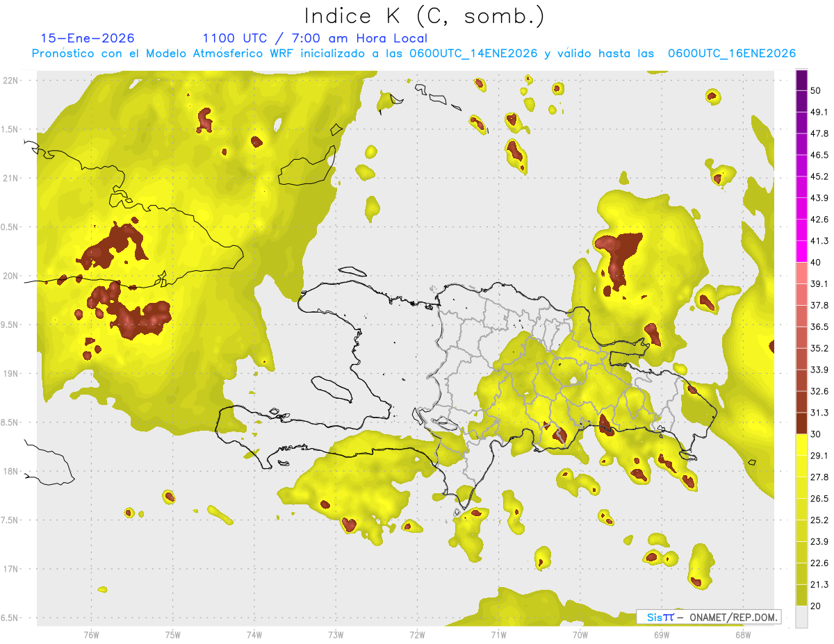The height and width of the screenshot is (644, 834).
Task: Click "1100 UTC / 7:00 am Hora Local"
Action: point(315,38)
